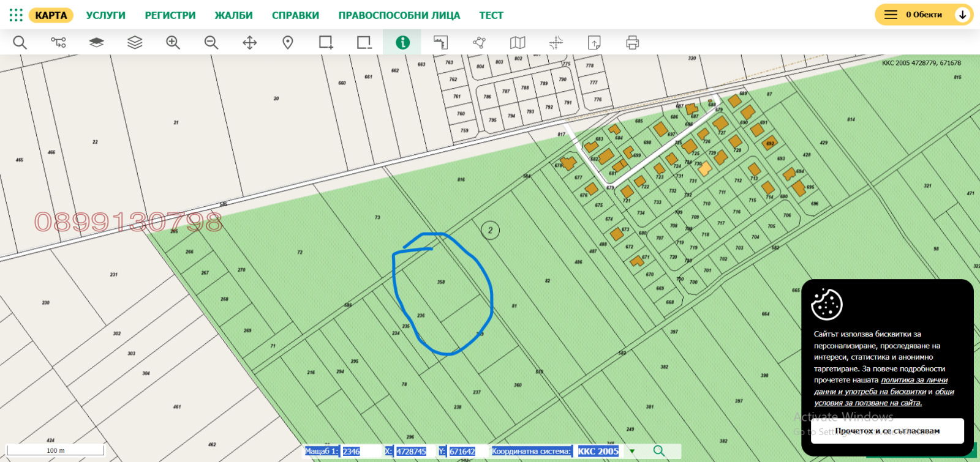Select the zoom in tool
980x462 pixels.
tap(173, 42)
